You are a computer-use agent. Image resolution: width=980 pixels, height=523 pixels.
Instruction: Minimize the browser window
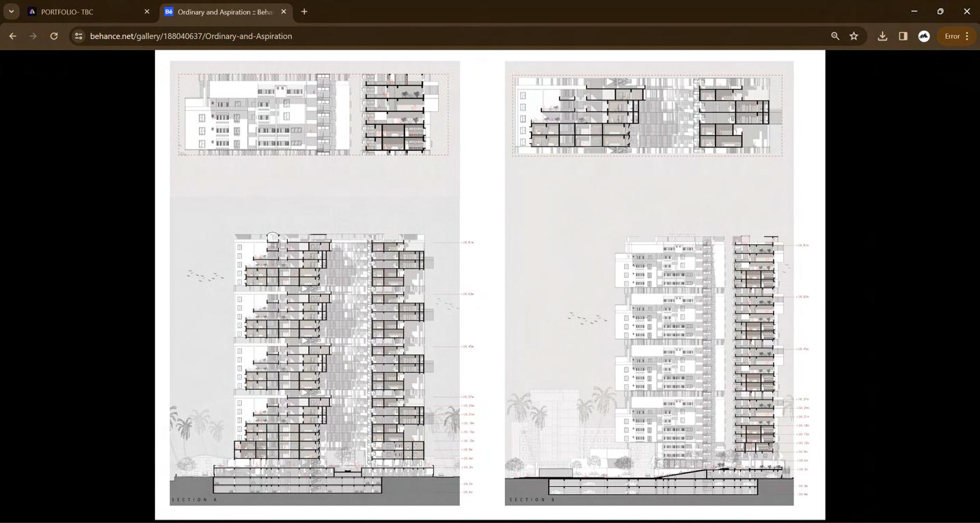tap(914, 12)
